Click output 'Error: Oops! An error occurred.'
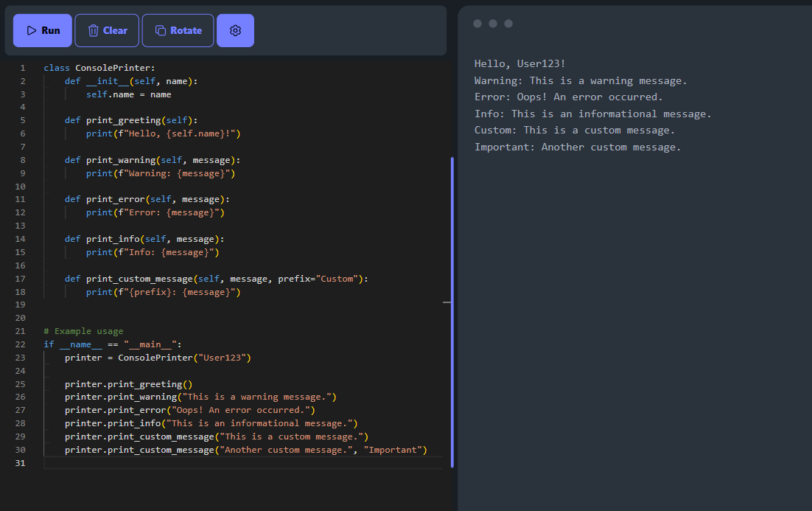This screenshot has height=511, width=812. (x=569, y=97)
